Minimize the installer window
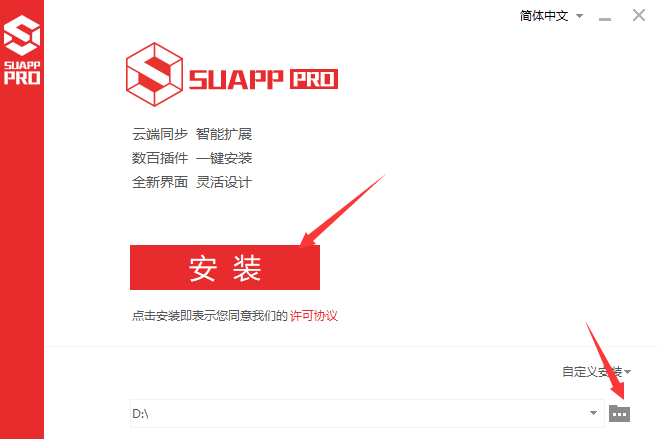 tap(605, 19)
